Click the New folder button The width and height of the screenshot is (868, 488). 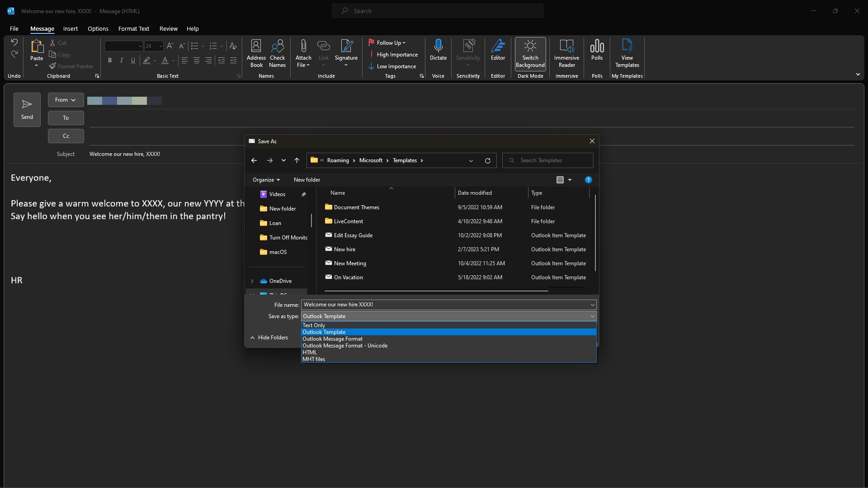[307, 180]
